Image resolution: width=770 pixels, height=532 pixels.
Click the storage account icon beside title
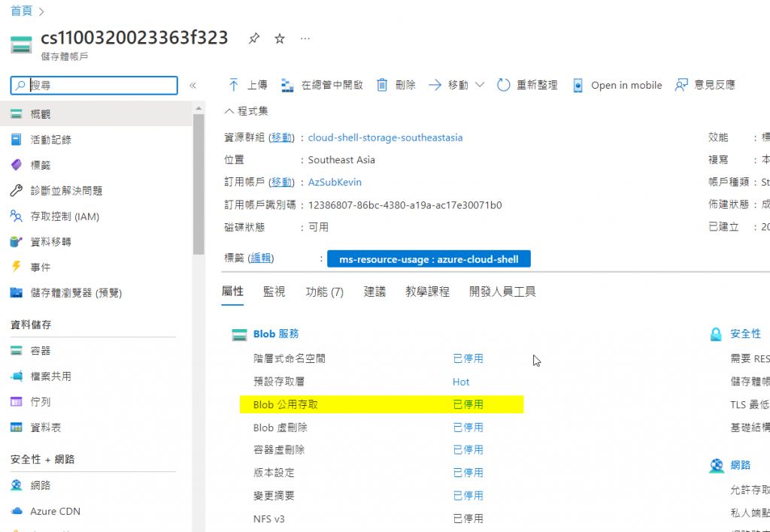point(21,44)
